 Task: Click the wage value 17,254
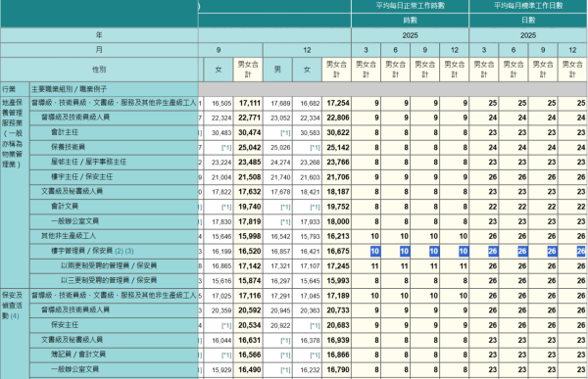point(338,103)
